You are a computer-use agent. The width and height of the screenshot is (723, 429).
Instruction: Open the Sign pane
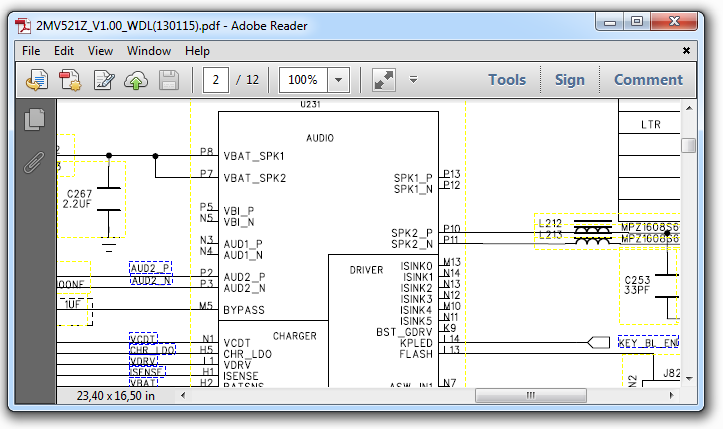pos(570,80)
